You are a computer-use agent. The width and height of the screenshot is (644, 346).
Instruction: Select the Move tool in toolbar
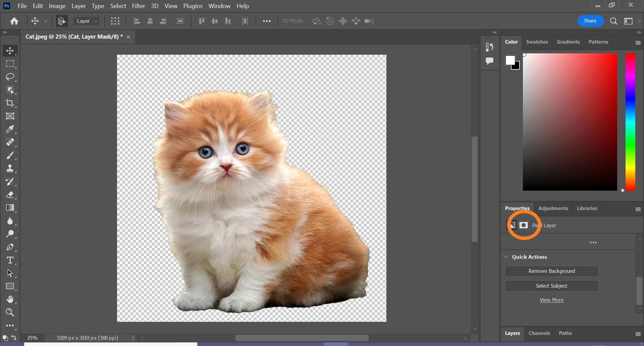click(x=10, y=51)
